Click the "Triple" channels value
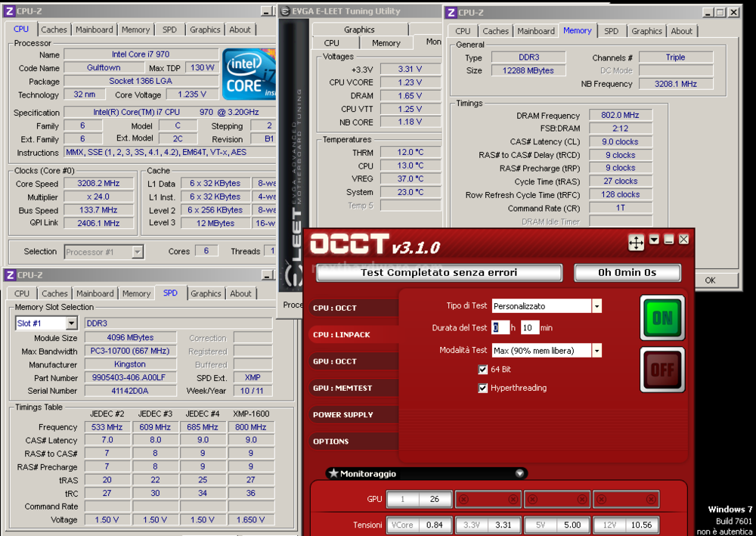Screen dimensions: 756x536 [675, 57]
